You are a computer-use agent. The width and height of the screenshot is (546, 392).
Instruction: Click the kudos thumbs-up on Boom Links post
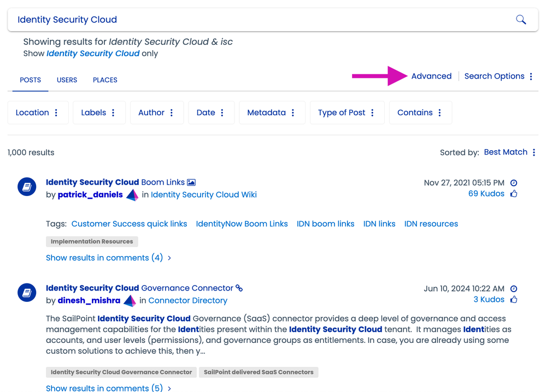click(513, 194)
